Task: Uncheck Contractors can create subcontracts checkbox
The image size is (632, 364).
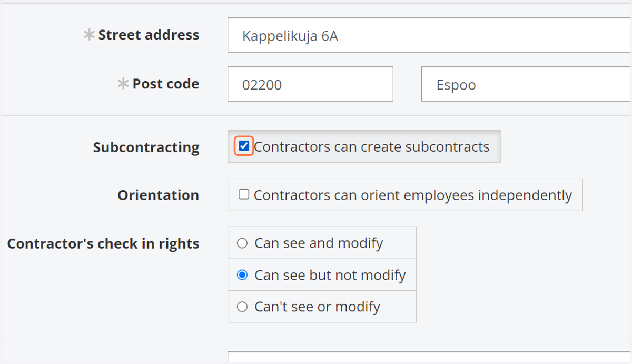Action: [x=244, y=146]
